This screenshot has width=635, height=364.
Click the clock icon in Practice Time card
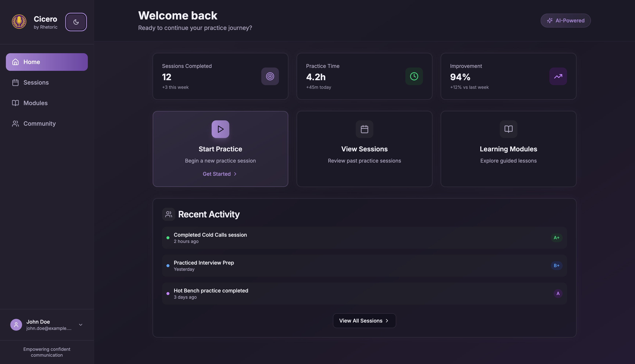[414, 76]
